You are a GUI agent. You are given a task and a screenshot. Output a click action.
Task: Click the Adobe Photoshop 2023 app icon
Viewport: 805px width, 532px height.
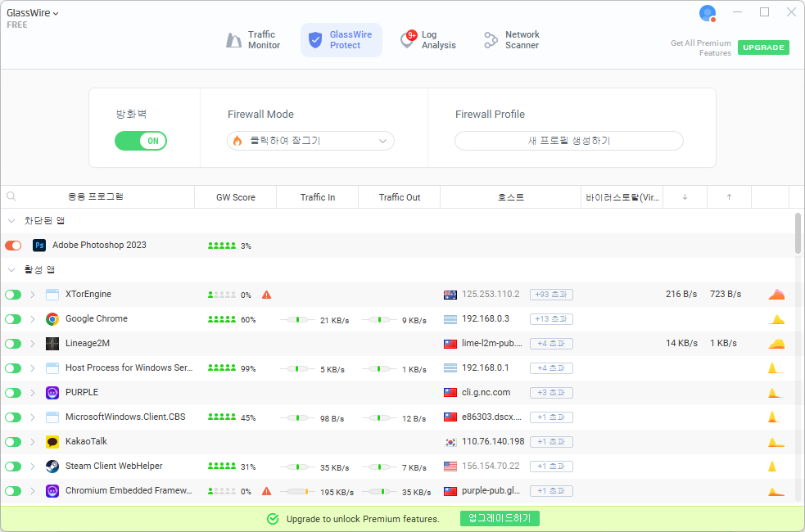(39, 246)
